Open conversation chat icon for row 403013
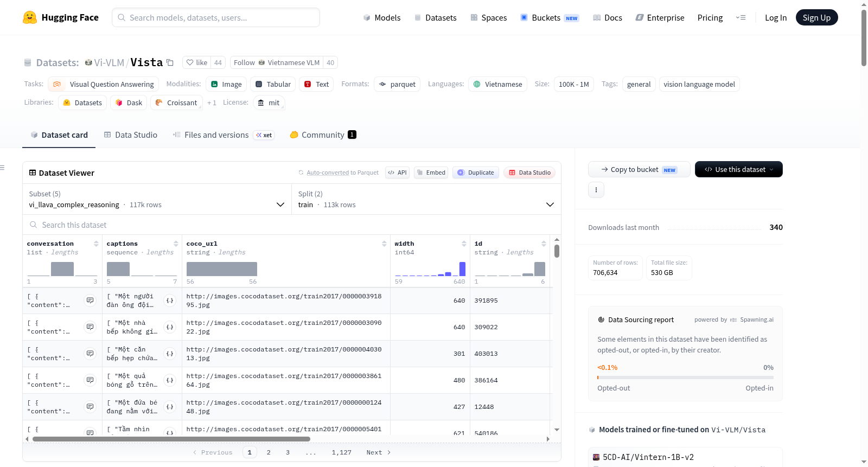This screenshot has height=467, width=868. pos(90,354)
